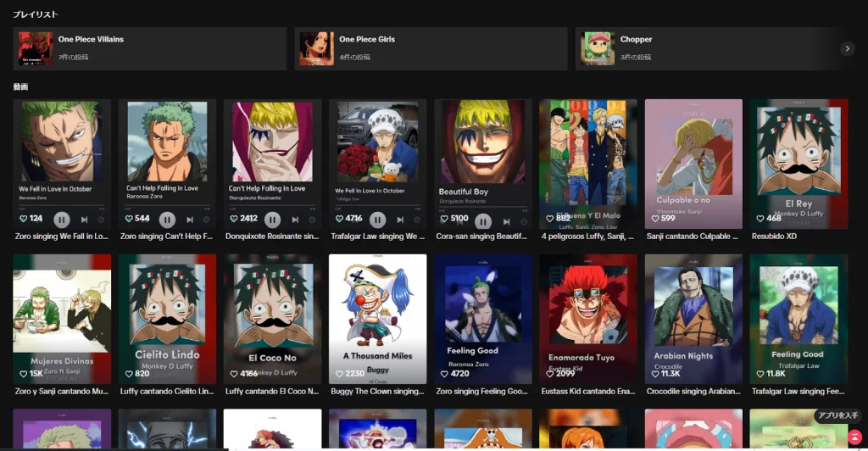The height and width of the screenshot is (451, 868).
Task: Skip next on We Fell In Love Zoro card
Action: tap(84, 220)
